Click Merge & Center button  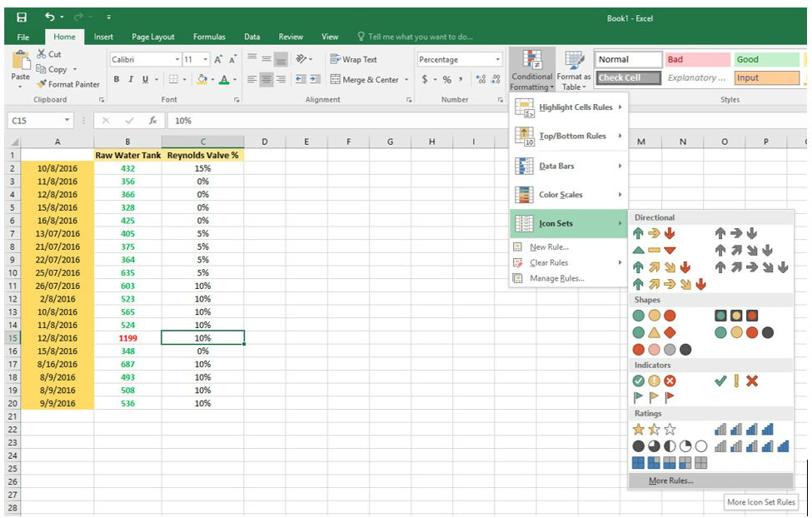click(x=365, y=80)
